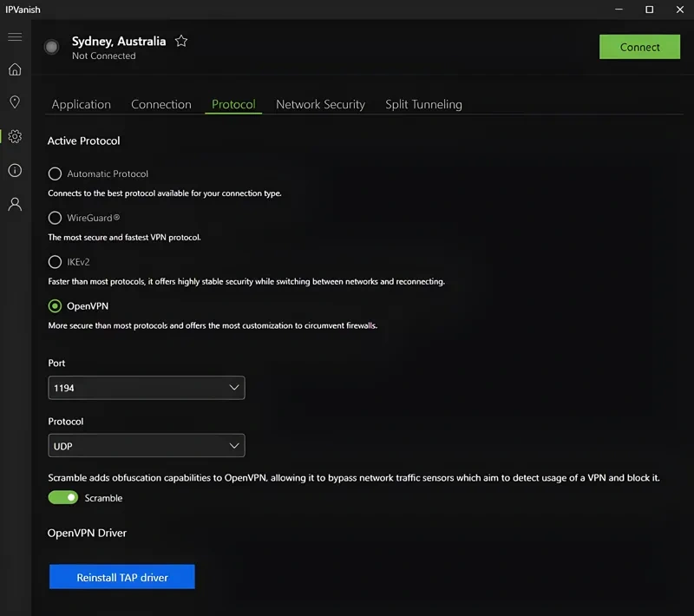Select the Automatic Protocol option
Screen dimensions: 694x616
pyautogui.click(x=55, y=174)
